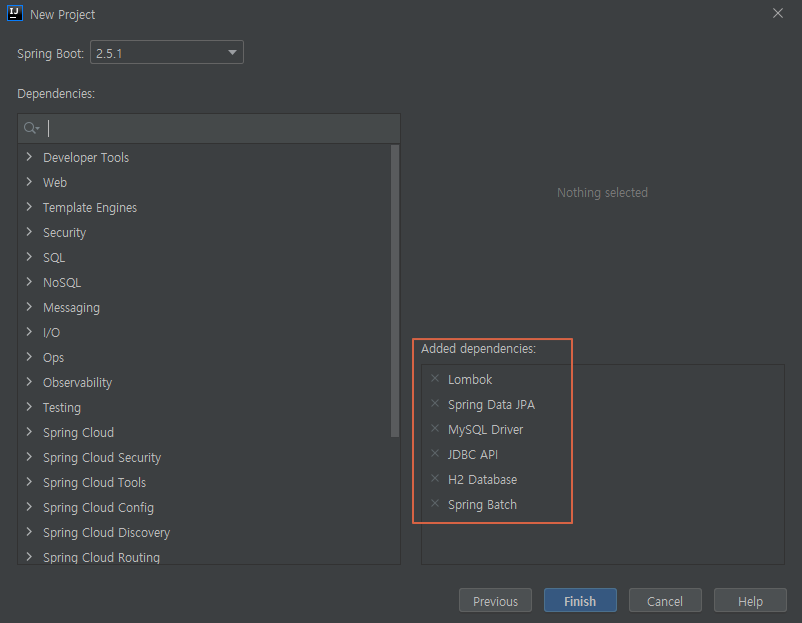Image resolution: width=802 pixels, height=623 pixels.
Task: Select the Spring Cloud Security row
Action: pyautogui.click(x=204, y=458)
